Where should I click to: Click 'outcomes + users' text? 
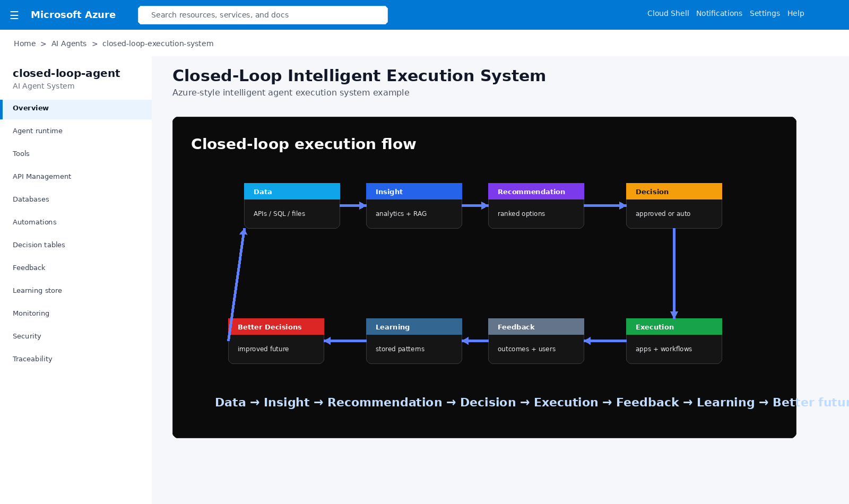point(526,349)
